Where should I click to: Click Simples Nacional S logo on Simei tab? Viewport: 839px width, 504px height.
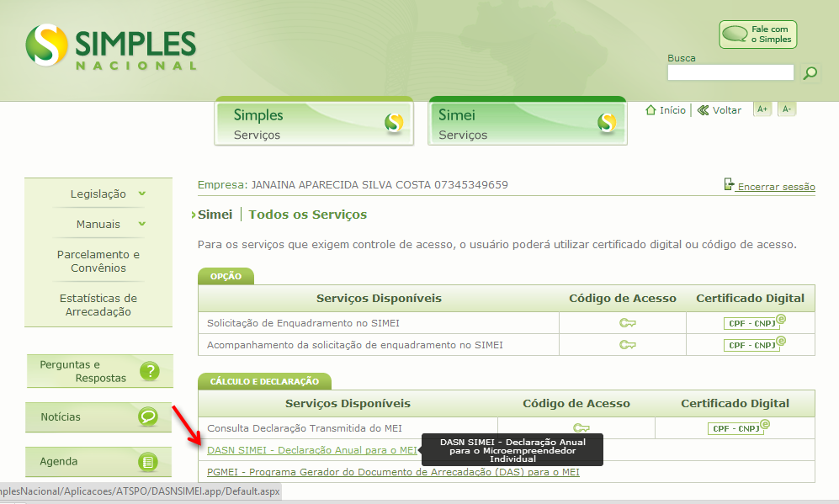click(607, 123)
